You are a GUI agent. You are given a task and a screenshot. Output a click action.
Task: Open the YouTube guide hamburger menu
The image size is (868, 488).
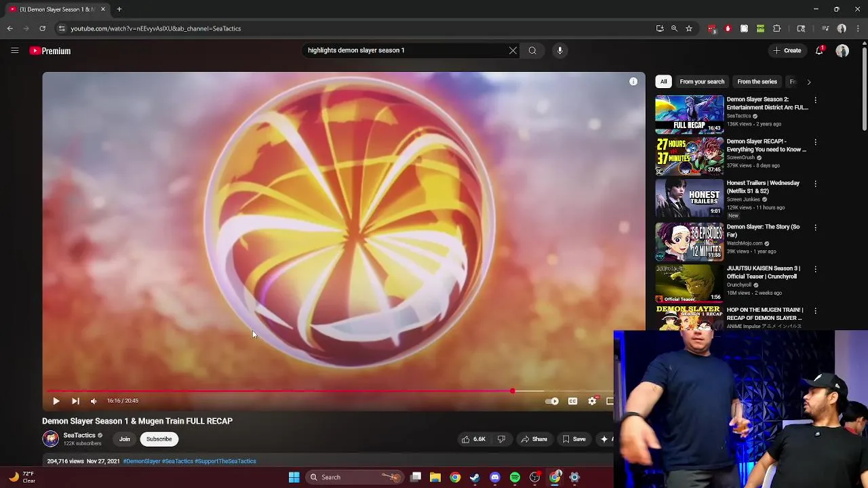(x=14, y=50)
